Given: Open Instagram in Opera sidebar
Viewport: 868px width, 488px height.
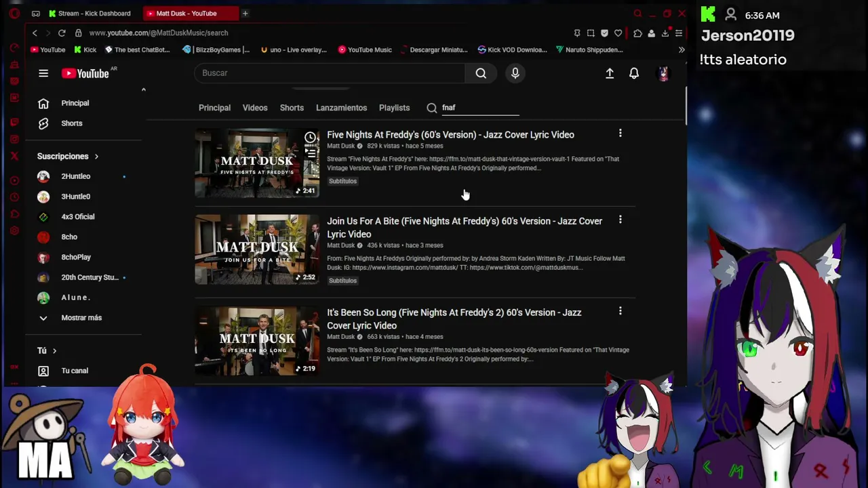Looking at the screenshot, I should coord(14,139).
